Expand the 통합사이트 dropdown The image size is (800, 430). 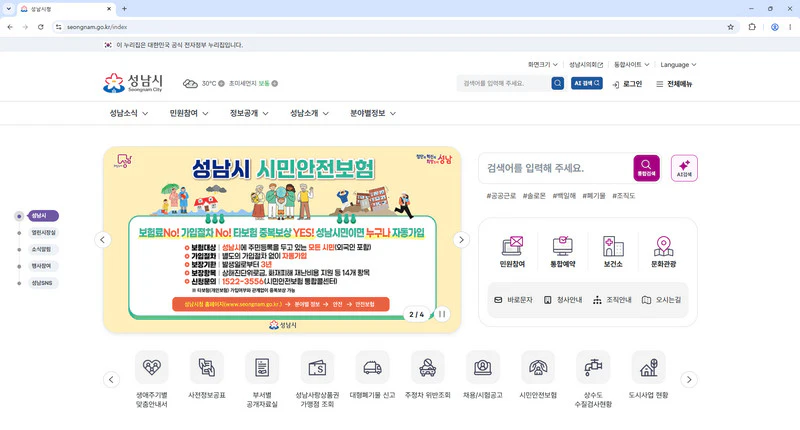point(631,65)
